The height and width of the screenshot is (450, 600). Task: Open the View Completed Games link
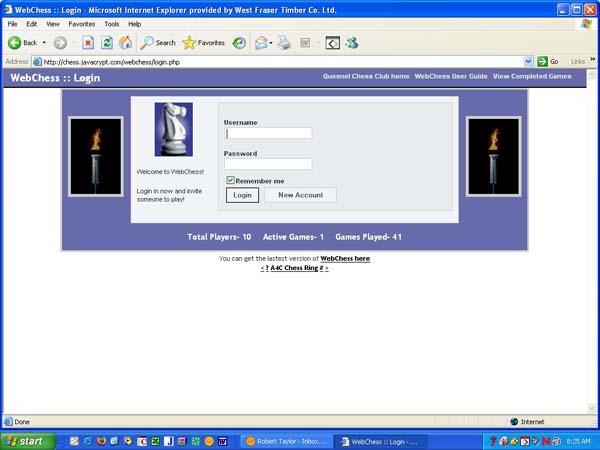click(532, 76)
